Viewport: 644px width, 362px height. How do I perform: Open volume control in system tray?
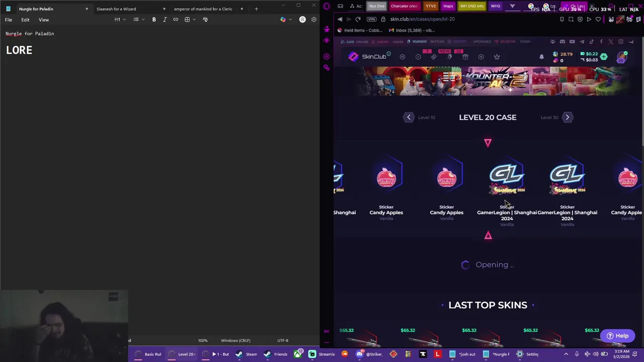596,354
